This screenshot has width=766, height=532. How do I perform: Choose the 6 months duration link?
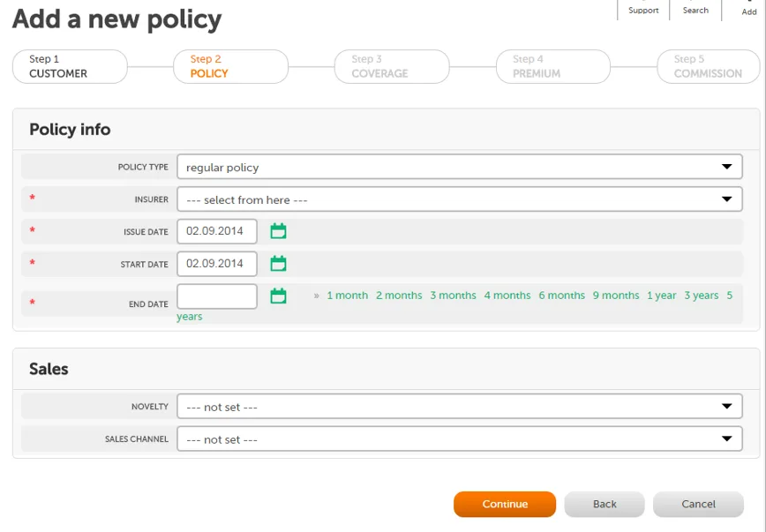click(562, 296)
